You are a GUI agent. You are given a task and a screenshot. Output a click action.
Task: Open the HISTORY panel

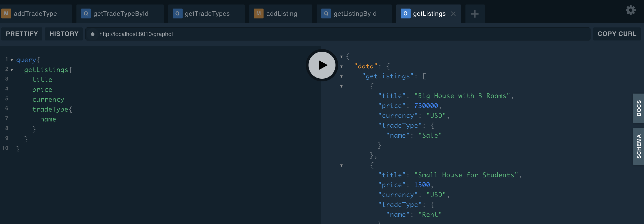pos(64,34)
